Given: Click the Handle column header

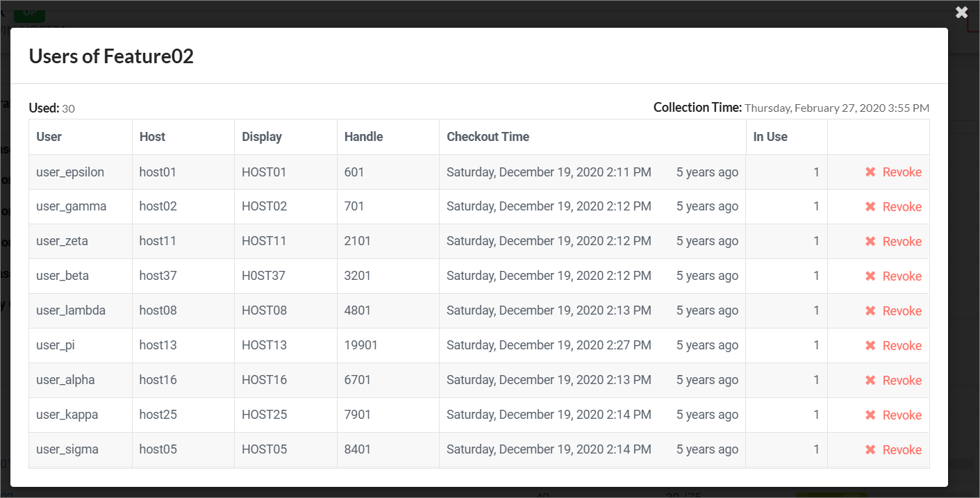Looking at the screenshot, I should pos(388,137).
